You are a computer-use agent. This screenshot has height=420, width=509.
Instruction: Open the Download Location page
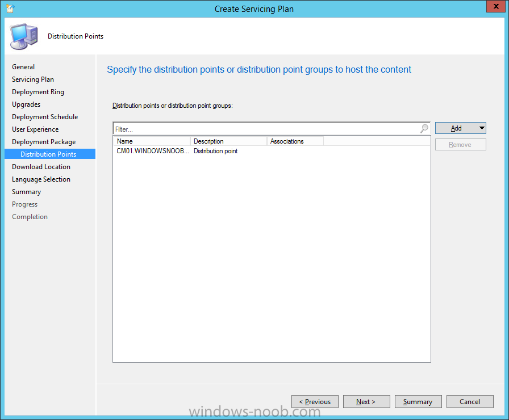[x=41, y=167]
